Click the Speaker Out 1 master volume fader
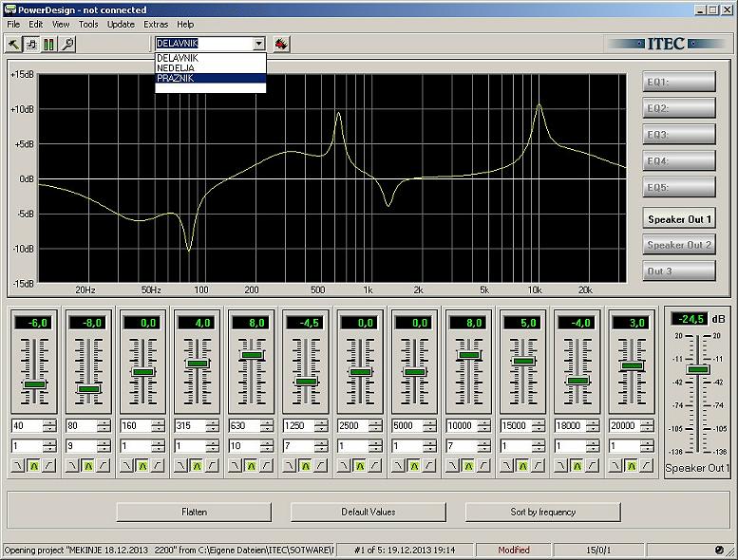 click(698, 368)
